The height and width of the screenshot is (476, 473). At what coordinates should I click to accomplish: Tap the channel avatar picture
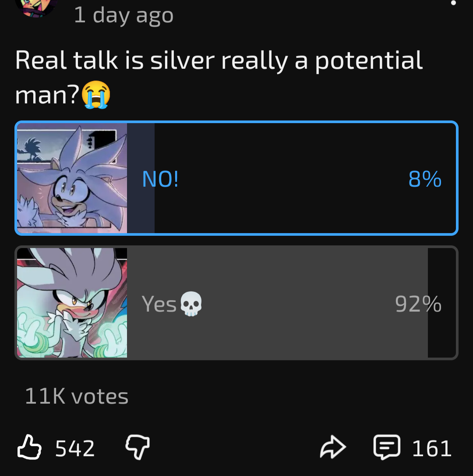[x=36, y=6]
